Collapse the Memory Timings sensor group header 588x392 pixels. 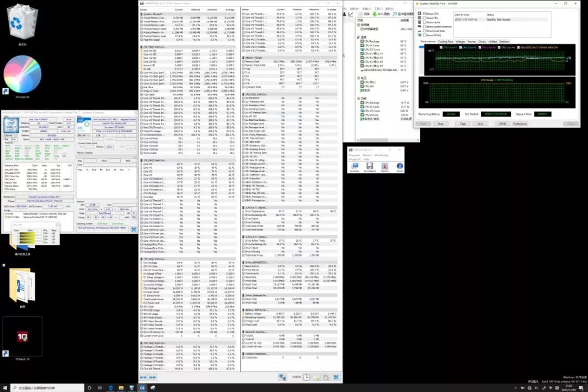click(289, 58)
